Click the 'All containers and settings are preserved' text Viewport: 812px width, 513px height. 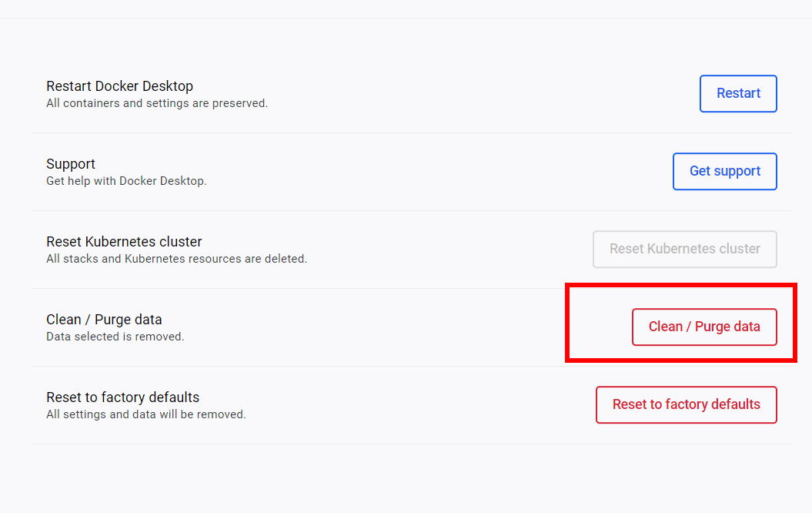(x=157, y=103)
